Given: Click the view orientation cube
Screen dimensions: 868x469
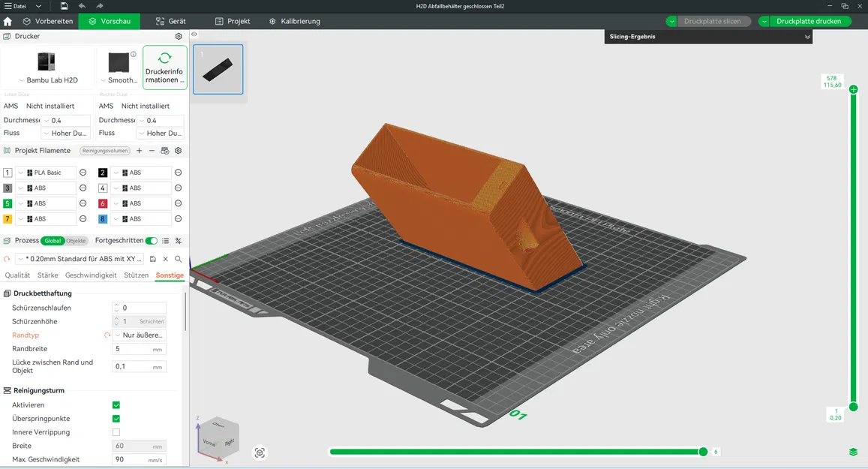Looking at the screenshot, I should click(218, 438).
